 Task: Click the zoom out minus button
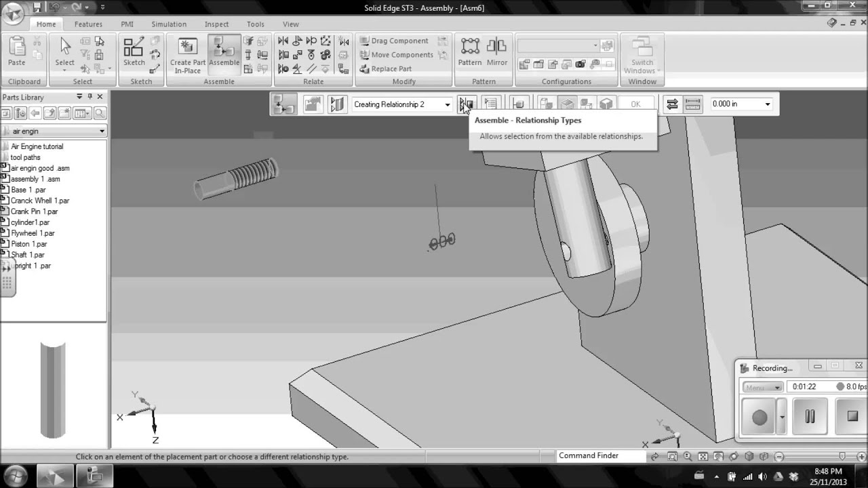779,457
